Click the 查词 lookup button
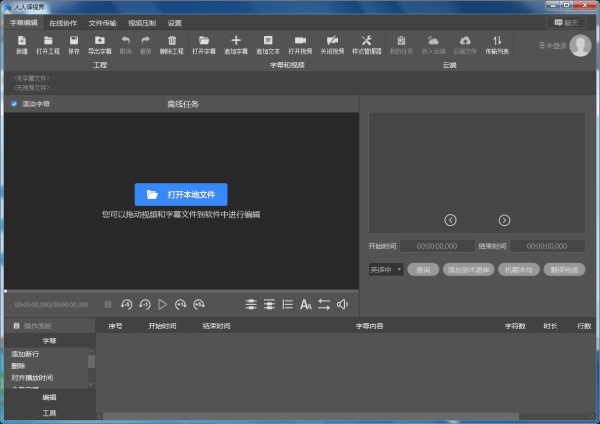This screenshot has height=424, width=600. 423,269
